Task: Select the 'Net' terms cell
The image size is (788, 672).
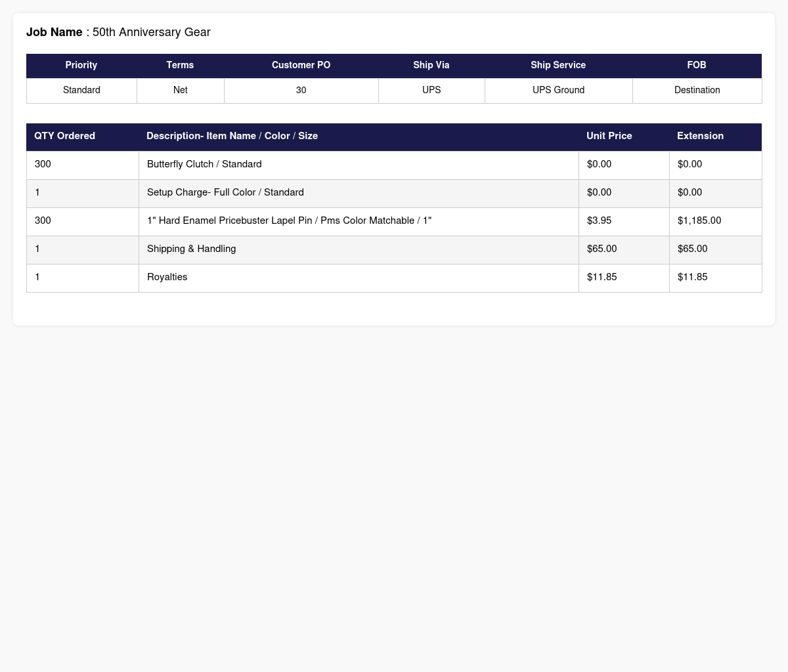Action: 180,91
